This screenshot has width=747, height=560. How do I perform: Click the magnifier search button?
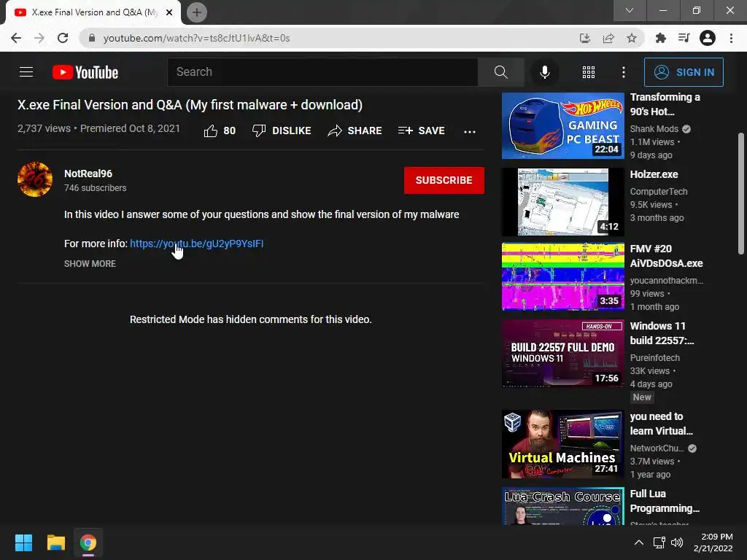click(x=500, y=72)
